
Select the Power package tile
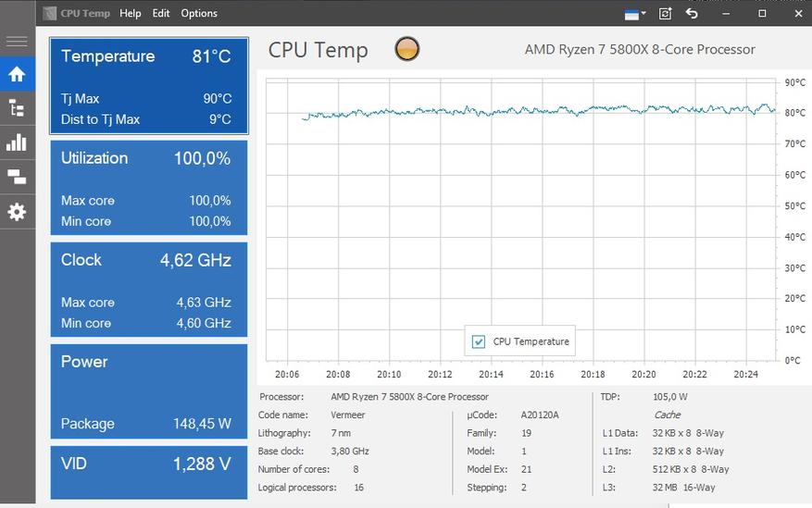148,390
